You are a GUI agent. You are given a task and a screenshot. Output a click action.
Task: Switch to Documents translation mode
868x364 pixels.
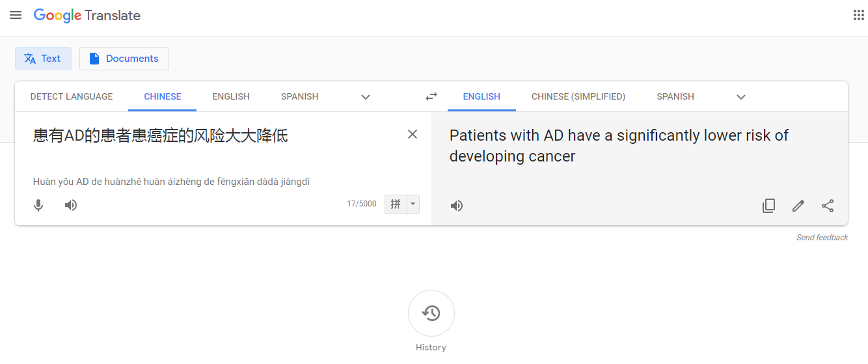point(124,59)
